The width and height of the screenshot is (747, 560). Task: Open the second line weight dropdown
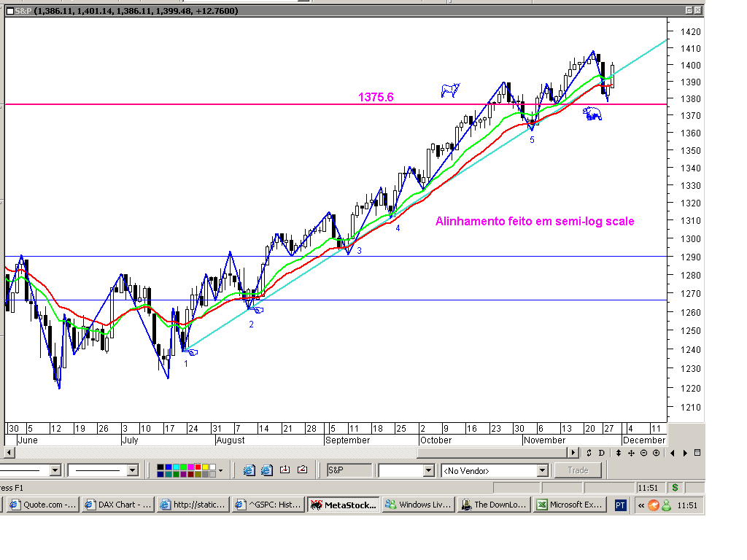[133, 470]
